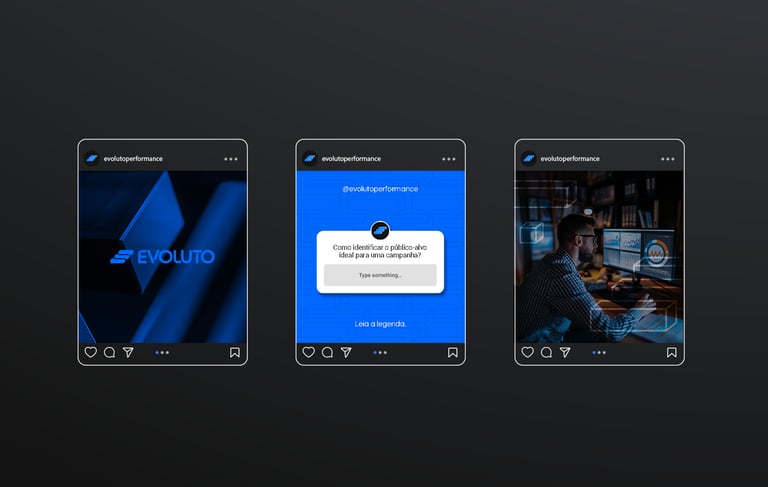Comment on the blue question post

(327, 352)
